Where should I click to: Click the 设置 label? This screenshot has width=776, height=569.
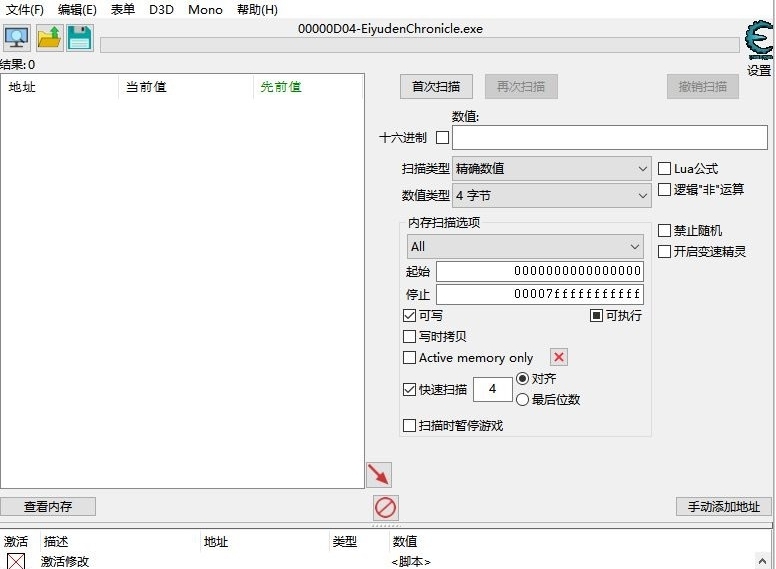759,71
